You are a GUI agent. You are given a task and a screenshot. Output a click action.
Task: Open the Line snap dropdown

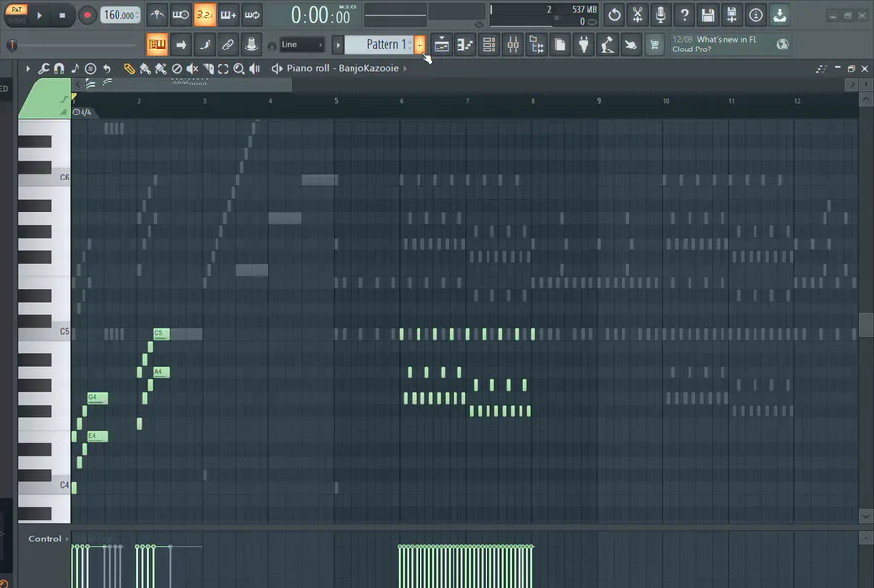pyautogui.click(x=302, y=45)
